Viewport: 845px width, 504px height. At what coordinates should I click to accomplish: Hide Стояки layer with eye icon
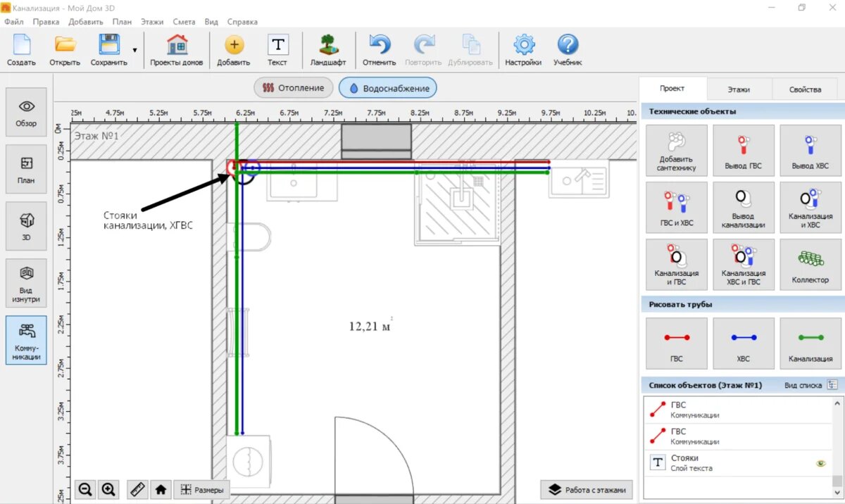(820, 463)
